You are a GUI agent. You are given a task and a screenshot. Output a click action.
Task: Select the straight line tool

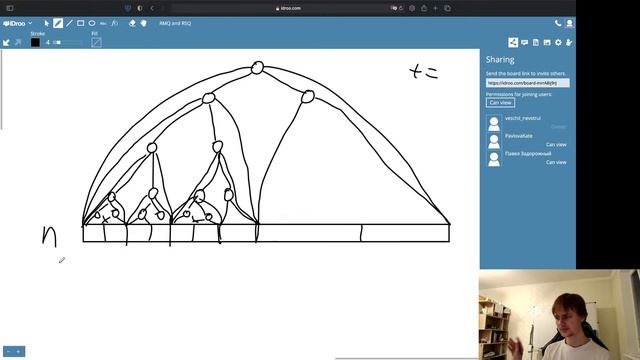(69, 24)
